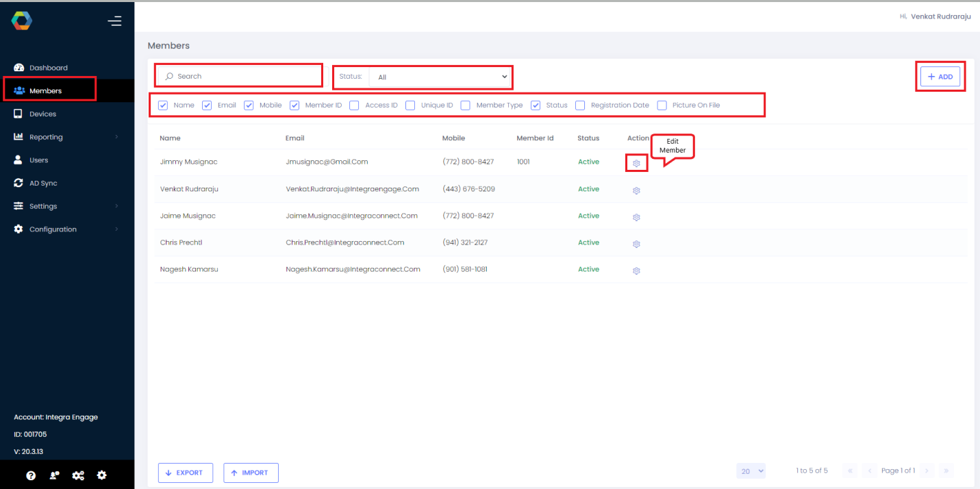Select the AD Sync sidebar icon
The height and width of the screenshot is (489, 980).
tap(18, 183)
